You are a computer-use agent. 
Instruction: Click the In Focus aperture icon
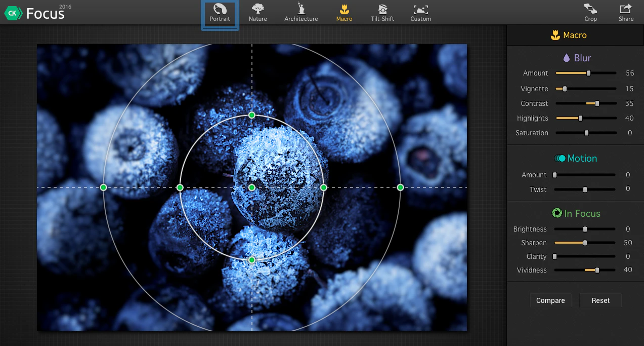(x=556, y=213)
